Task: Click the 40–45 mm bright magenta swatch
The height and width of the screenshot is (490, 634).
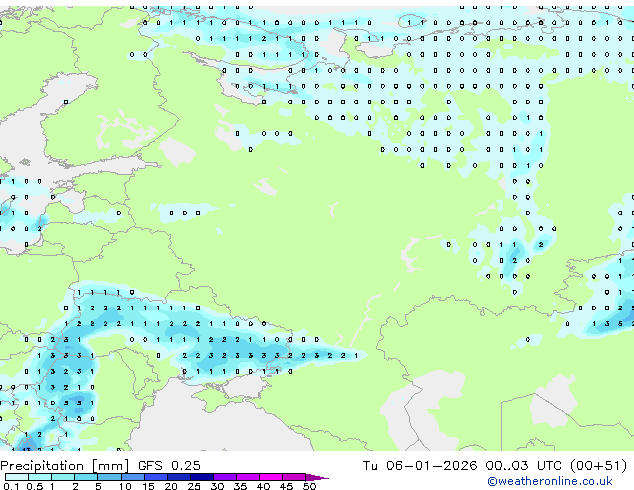Action: pos(271,477)
